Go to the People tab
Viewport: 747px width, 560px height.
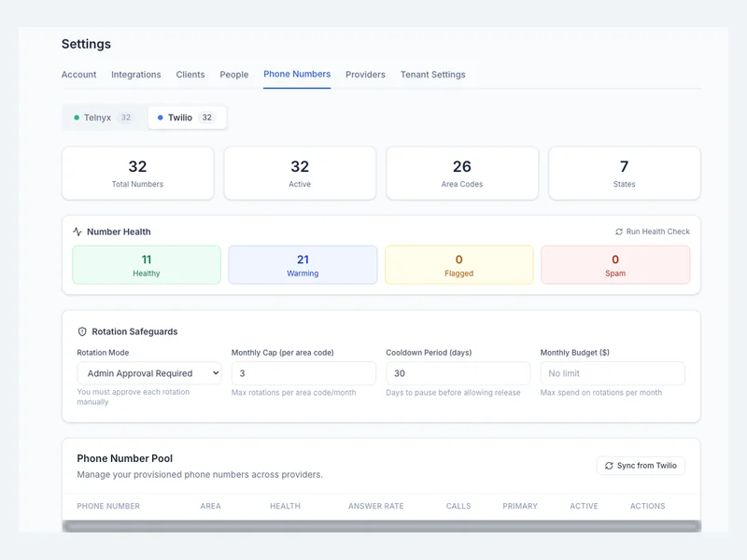point(234,75)
